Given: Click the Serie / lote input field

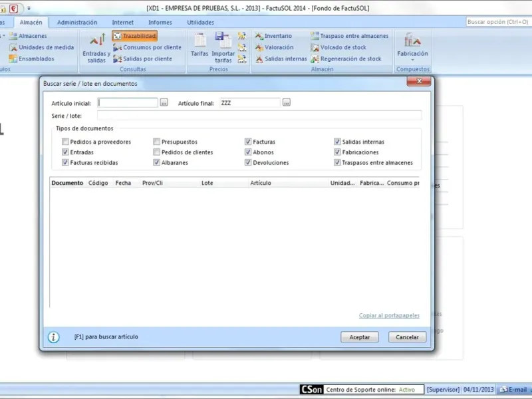Looking at the screenshot, I should click(259, 115).
